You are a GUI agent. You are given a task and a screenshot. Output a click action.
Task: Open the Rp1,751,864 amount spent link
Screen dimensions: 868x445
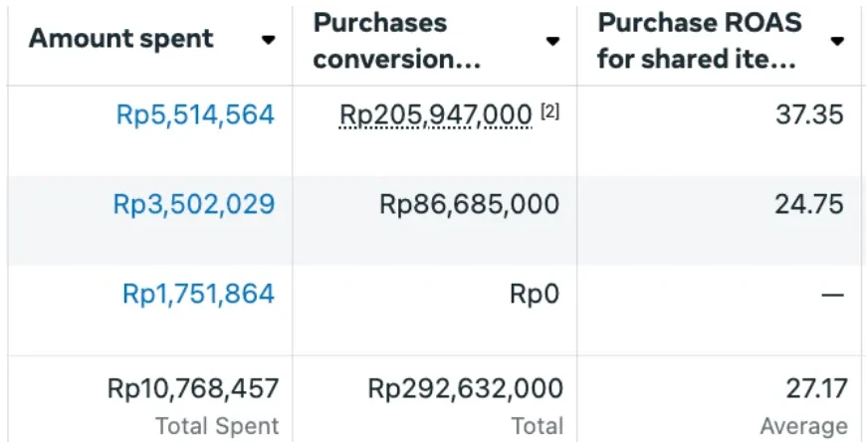point(199,294)
